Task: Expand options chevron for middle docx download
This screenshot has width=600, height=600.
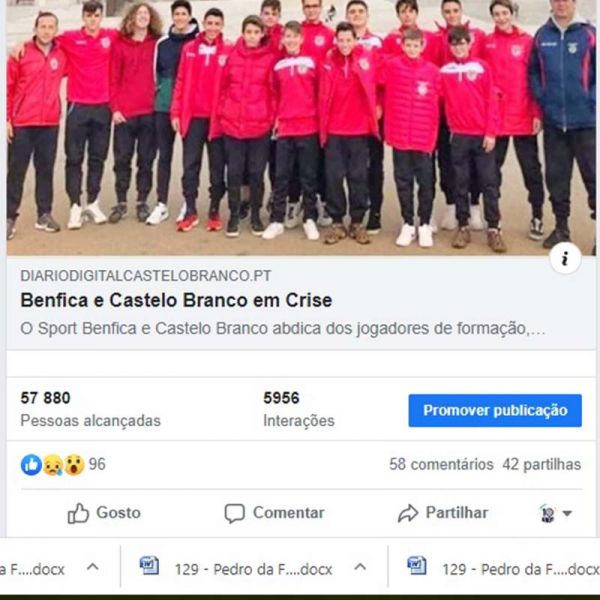Action: coord(360,567)
